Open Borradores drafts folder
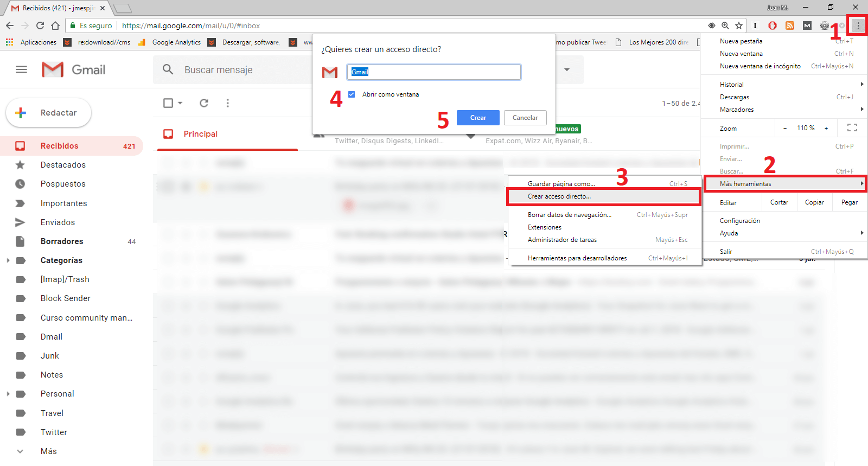The image size is (868, 466). (x=62, y=241)
